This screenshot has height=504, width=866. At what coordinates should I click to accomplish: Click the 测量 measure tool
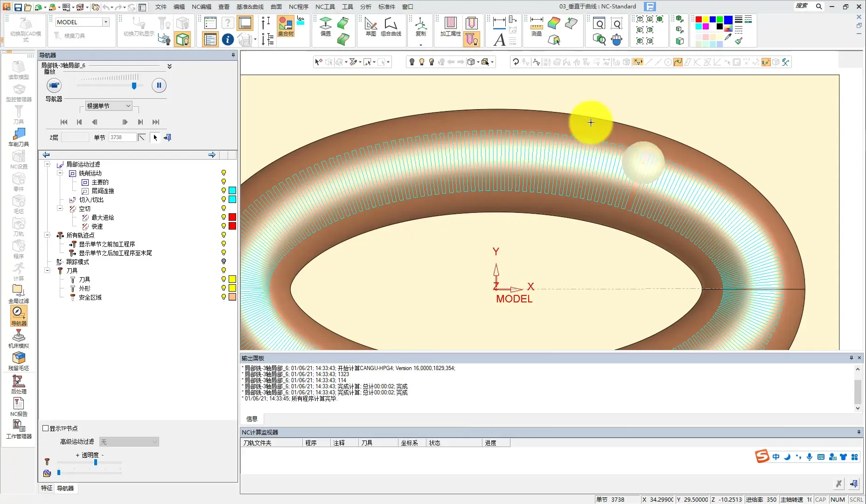[x=537, y=27]
